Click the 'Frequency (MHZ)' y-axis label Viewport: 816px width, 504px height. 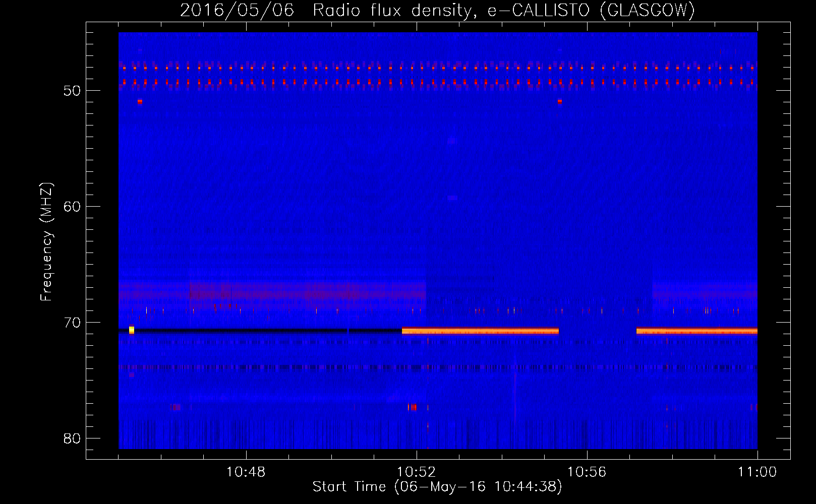(46, 242)
